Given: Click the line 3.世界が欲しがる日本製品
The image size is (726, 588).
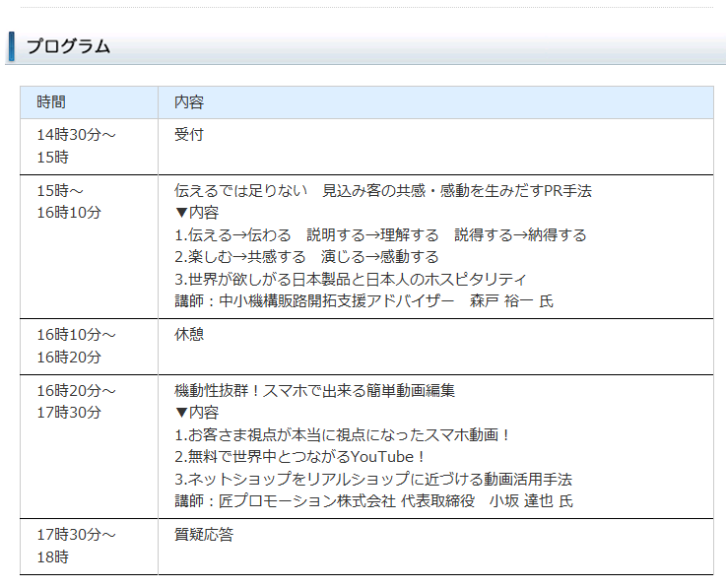Looking at the screenshot, I should coord(351,279).
